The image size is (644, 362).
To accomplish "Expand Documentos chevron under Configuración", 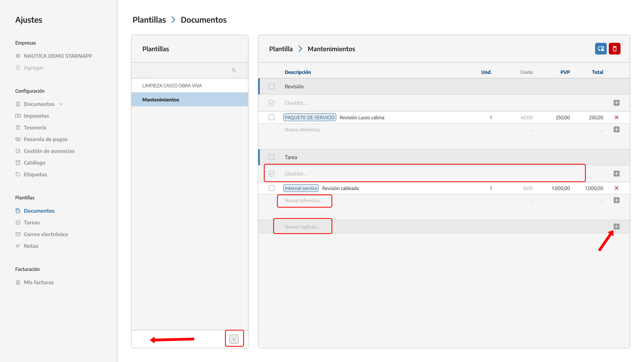I will click(x=61, y=104).
